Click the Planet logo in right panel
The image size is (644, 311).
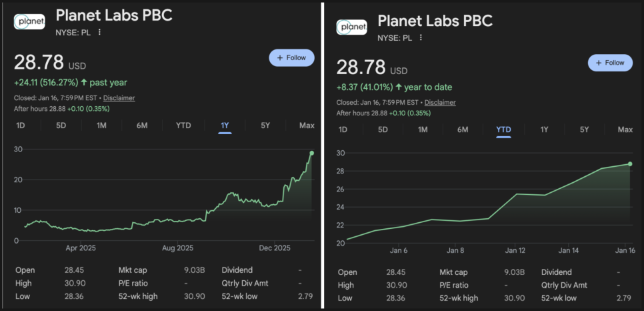pos(352,27)
